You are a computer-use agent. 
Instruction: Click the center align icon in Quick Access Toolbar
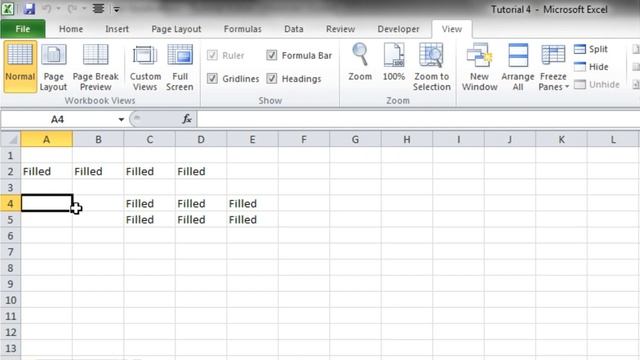coord(98,9)
